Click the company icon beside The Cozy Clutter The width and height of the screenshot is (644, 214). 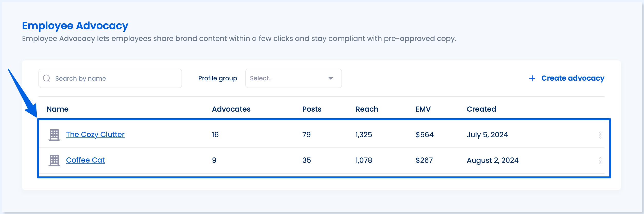click(55, 134)
